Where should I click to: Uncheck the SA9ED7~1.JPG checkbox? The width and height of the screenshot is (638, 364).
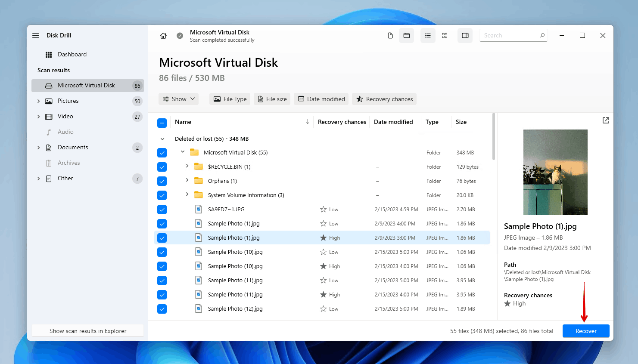coord(162,210)
